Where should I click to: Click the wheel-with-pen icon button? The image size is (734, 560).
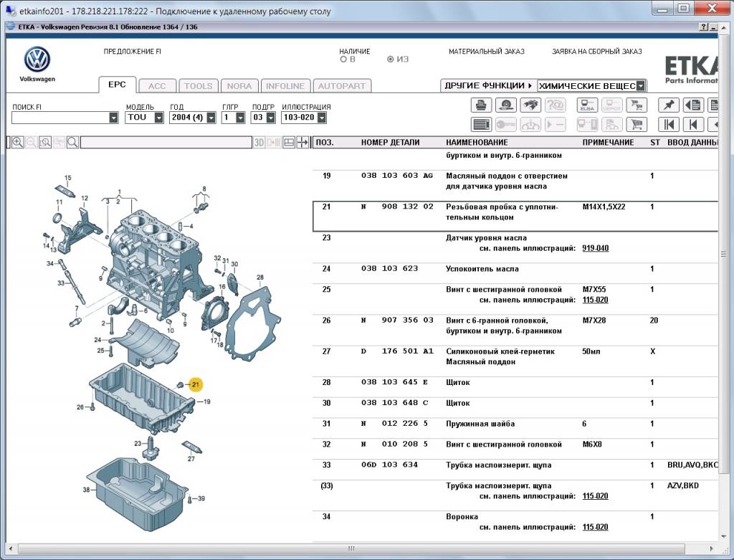pyautogui.click(x=505, y=105)
